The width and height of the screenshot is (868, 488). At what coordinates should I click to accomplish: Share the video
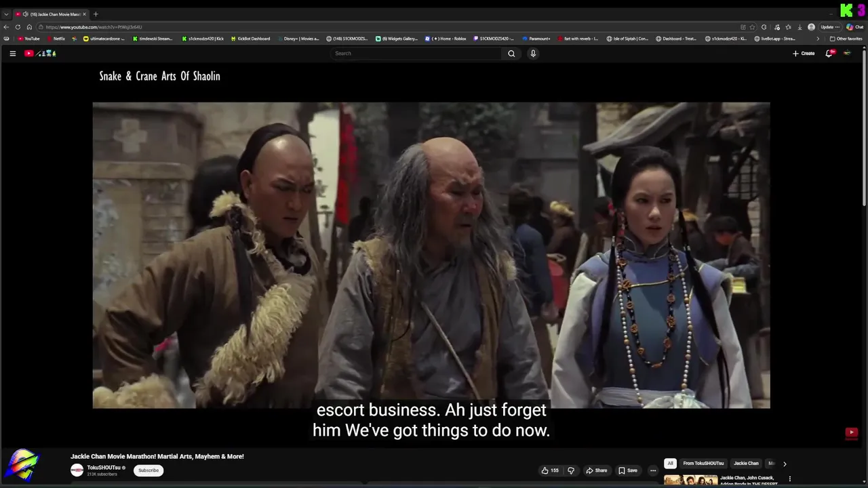pos(597,470)
